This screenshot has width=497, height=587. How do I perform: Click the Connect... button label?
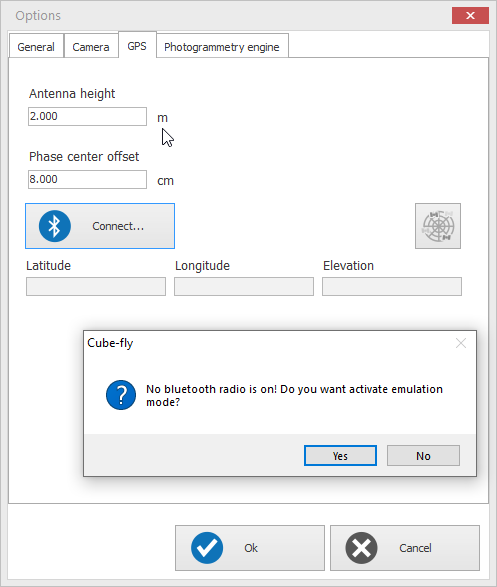click(x=118, y=226)
